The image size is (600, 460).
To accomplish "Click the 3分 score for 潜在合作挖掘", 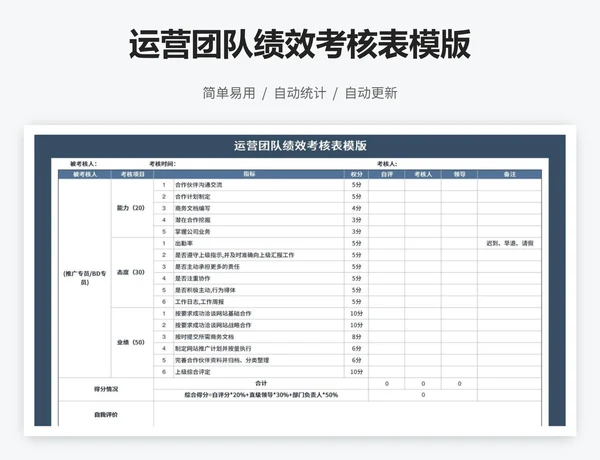I will [x=356, y=220].
